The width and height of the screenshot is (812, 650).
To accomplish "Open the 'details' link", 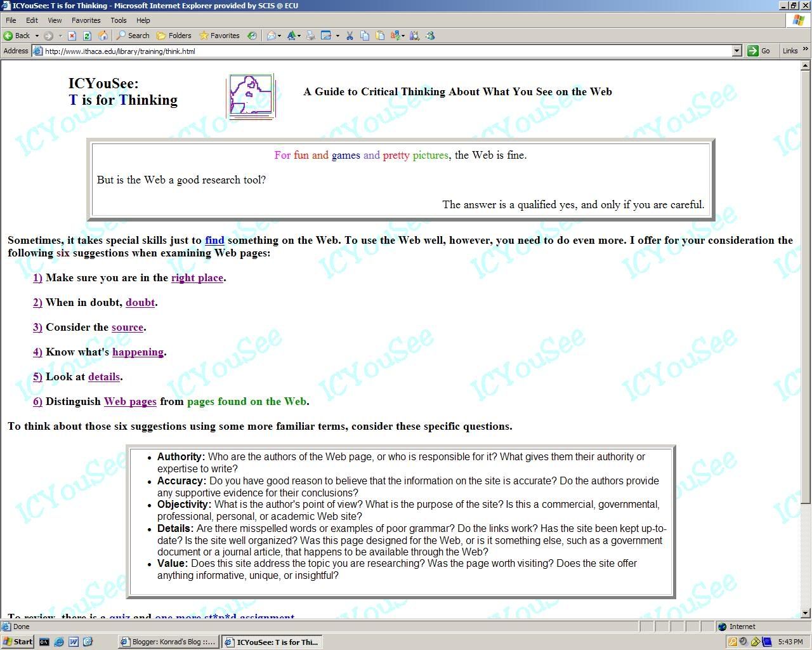I will pos(104,377).
